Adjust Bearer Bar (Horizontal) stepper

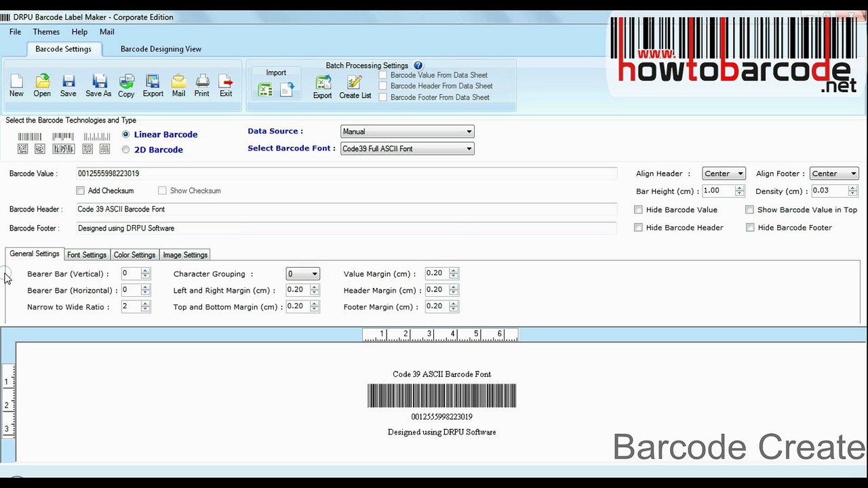tap(145, 290)
